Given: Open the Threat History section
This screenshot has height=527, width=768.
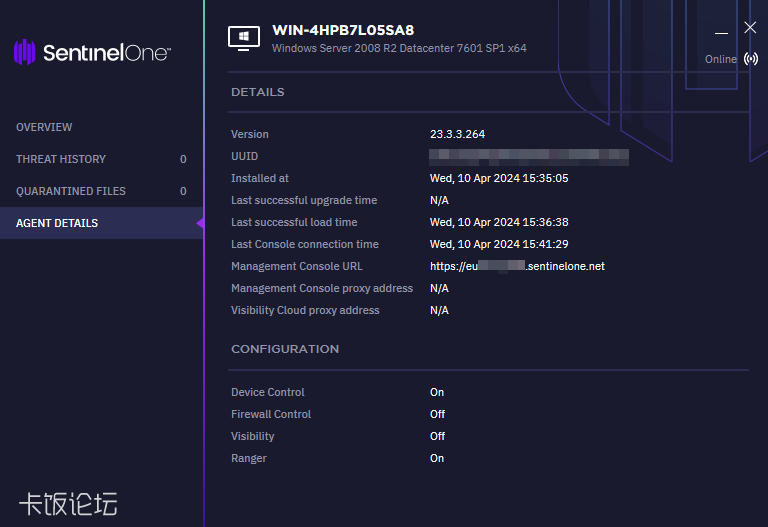Looking at the screenshot, I should pyautogui.click(x=61, y=159).
